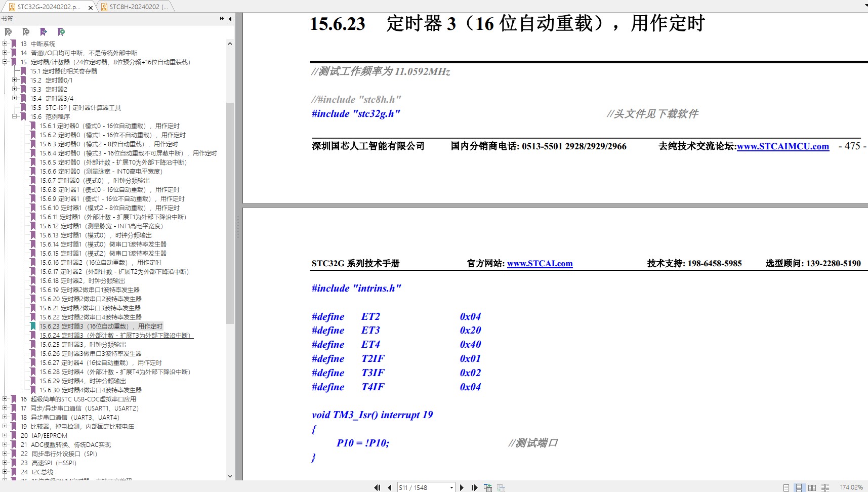Open the tab list arrow at the top right

click(865, 5)
